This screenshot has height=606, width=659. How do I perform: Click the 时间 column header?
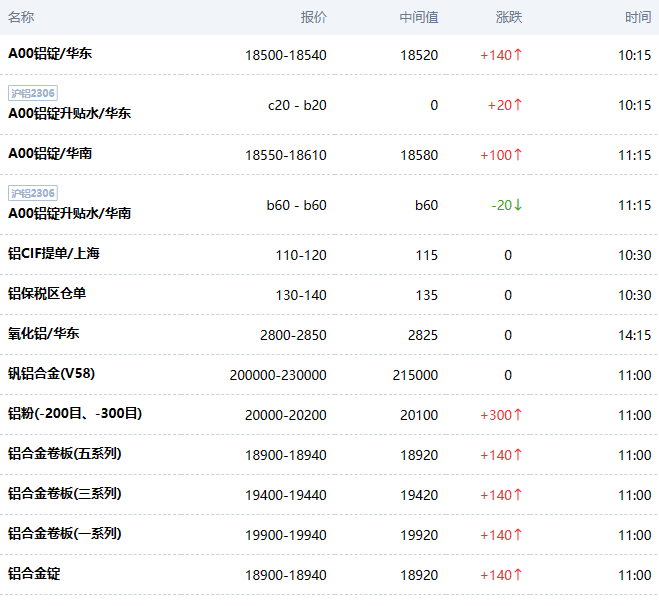click(638, 17)
